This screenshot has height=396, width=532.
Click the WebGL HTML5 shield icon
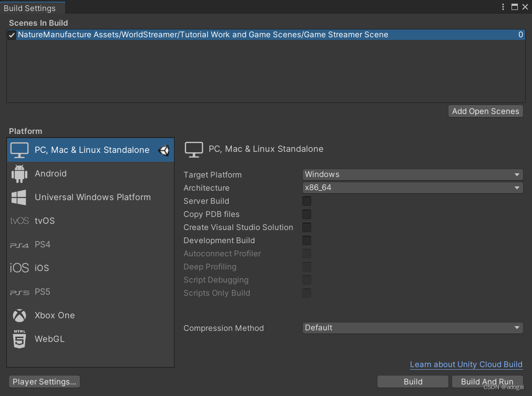coord(19,339)
